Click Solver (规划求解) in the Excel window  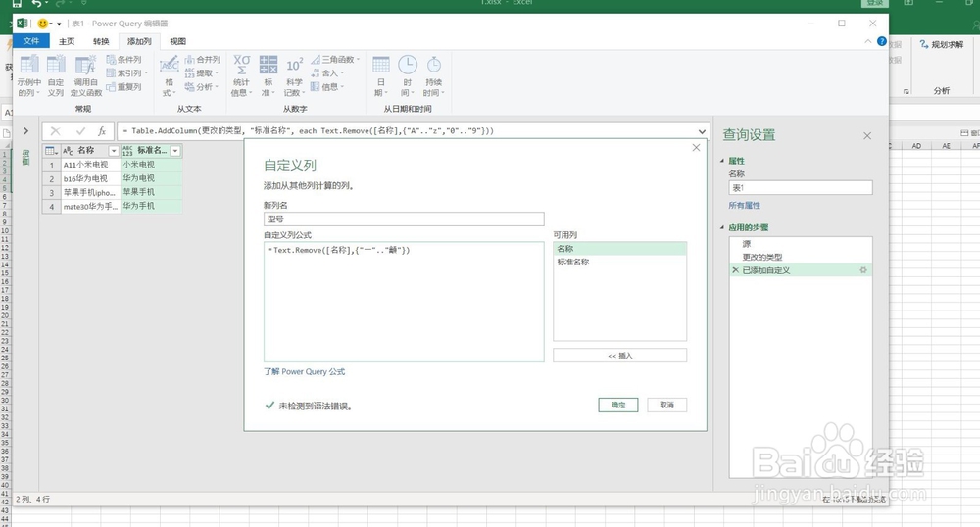(x=942, y=44)
